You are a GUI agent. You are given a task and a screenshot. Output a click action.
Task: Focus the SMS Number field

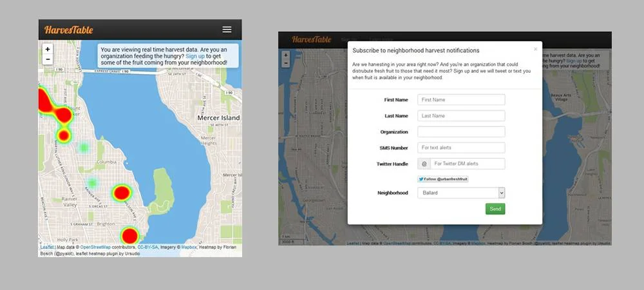(x=461, y=148)
